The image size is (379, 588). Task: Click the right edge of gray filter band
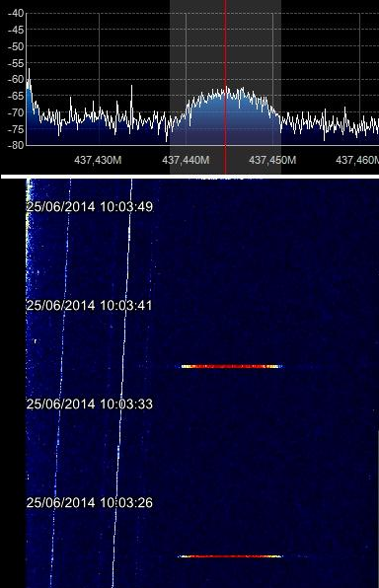click(x=280, y=86)
